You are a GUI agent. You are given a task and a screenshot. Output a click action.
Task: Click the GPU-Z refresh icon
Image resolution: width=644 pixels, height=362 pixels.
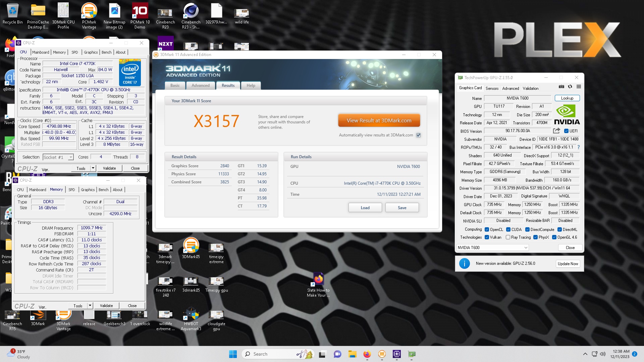[570, 86]
